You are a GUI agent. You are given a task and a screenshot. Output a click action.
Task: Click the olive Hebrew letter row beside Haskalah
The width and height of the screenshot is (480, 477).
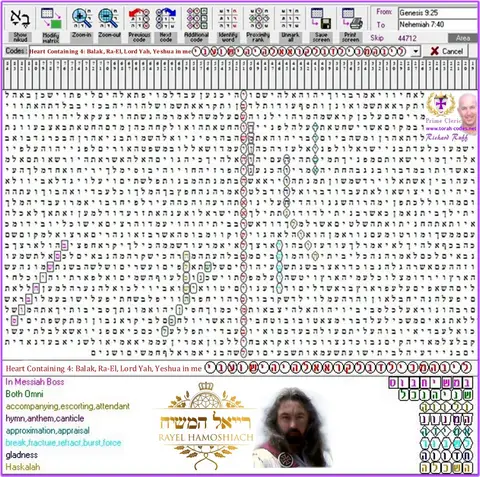pyautogui.click(x=446, y=468)
